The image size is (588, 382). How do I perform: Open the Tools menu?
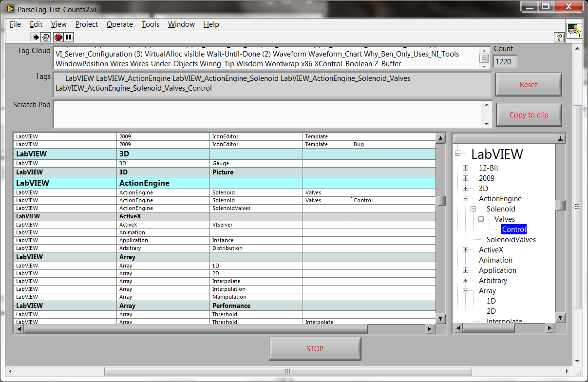coord(151,24)
